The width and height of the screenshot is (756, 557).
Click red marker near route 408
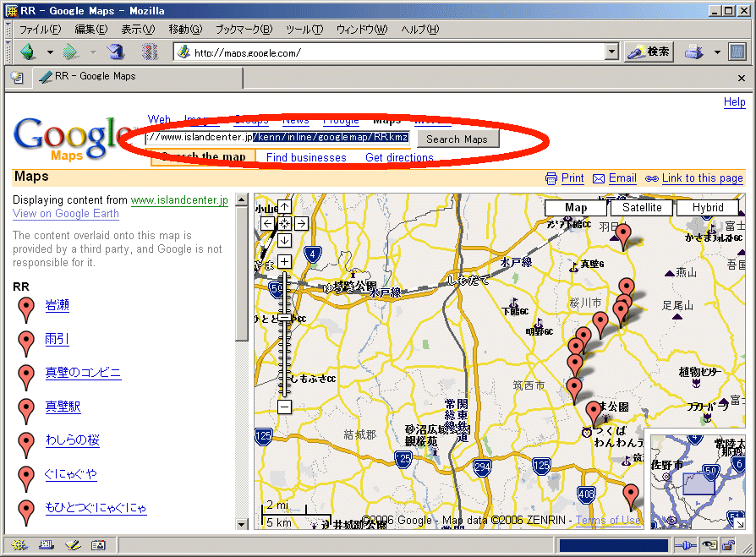631,498
